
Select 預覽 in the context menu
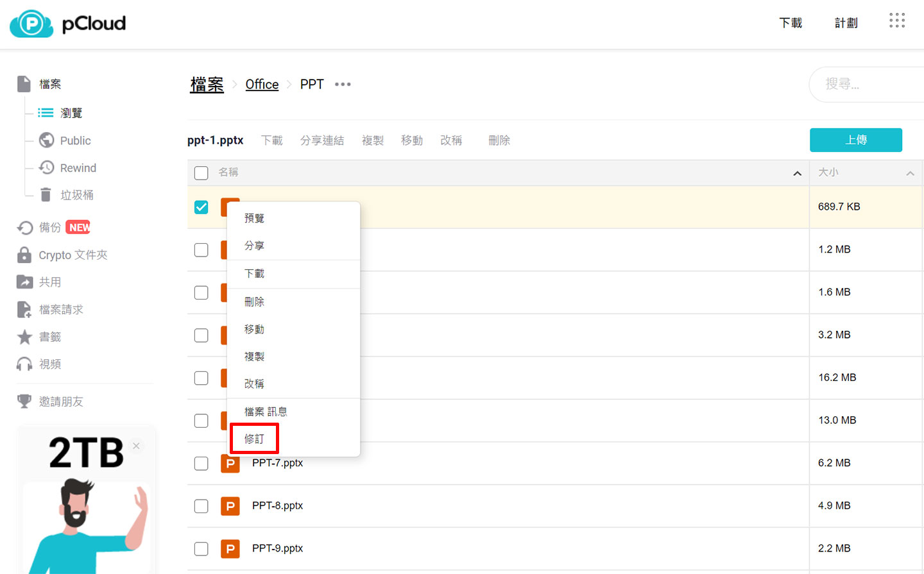point(254,218)
